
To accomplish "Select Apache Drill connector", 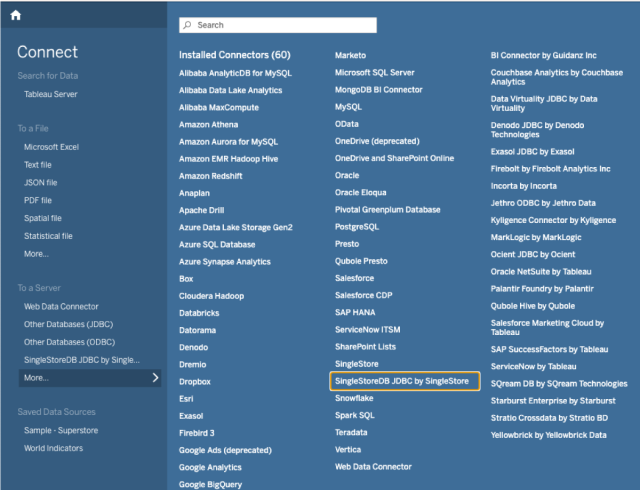I will 202,211.
